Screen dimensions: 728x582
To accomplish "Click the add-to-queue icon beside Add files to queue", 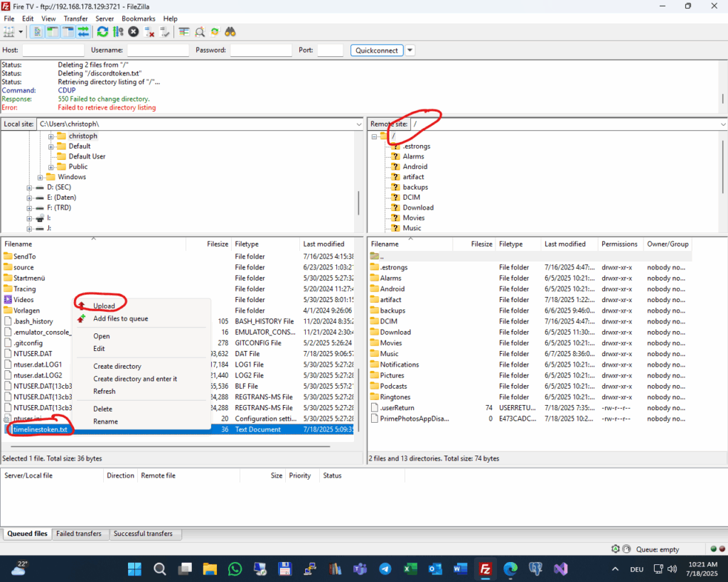I will coord(82,318).
